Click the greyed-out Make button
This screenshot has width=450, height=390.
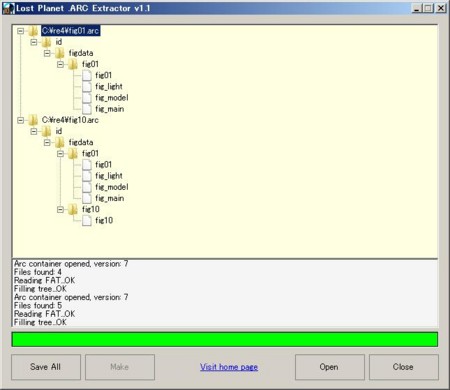tap(120, 367)
